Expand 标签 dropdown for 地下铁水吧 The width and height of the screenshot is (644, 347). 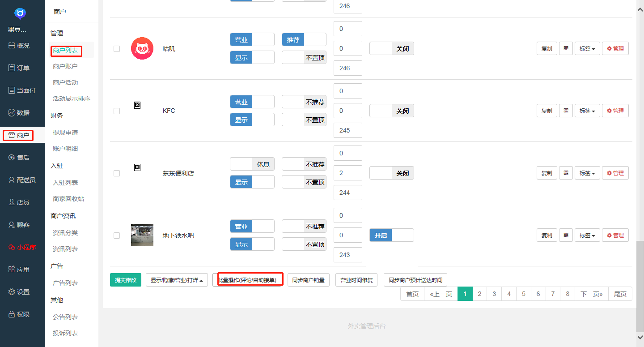pos(587,235)
